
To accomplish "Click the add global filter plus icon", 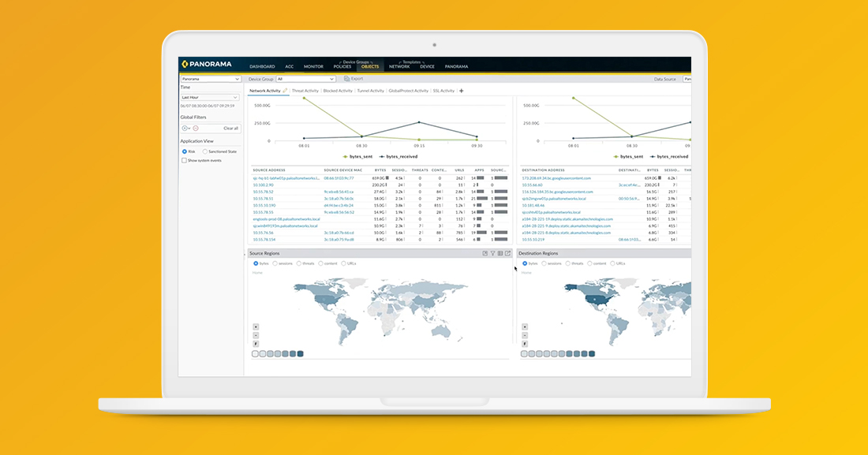I will click(x=185, y=128).
